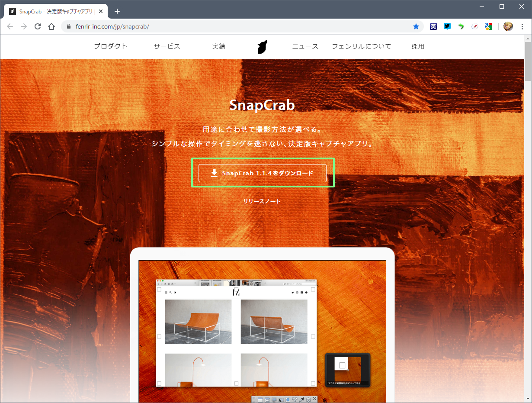The image size is (532, 403).
Task: Click the SnapCrab heading text
Action: (x=262, y=105)
